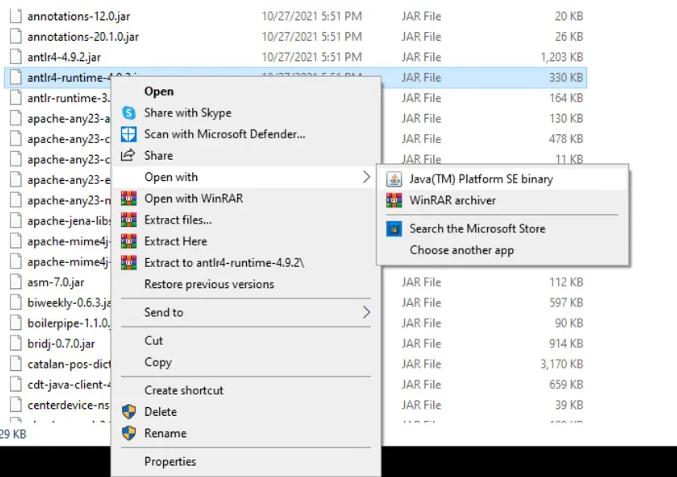Select the Share menu entry
The image size is (677, 477).
[x=246, y=155]
